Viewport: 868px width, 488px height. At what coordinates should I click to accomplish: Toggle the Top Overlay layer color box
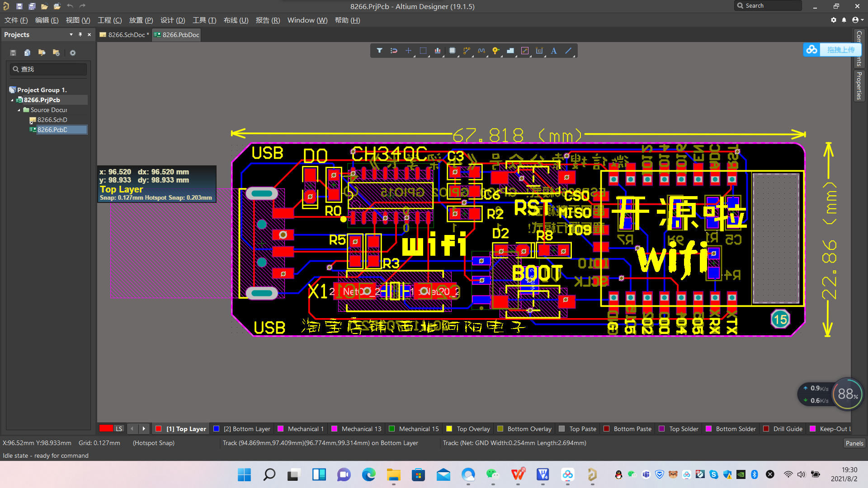(449, 429)
